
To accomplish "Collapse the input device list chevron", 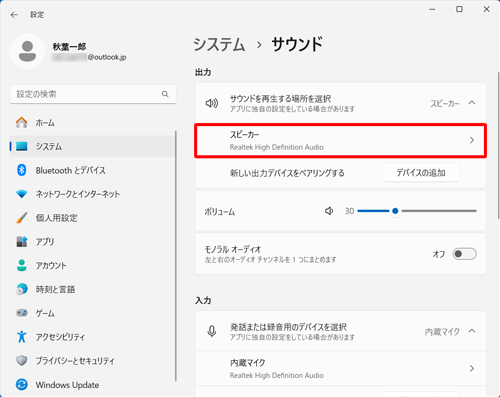I will [x=472, y=331].
